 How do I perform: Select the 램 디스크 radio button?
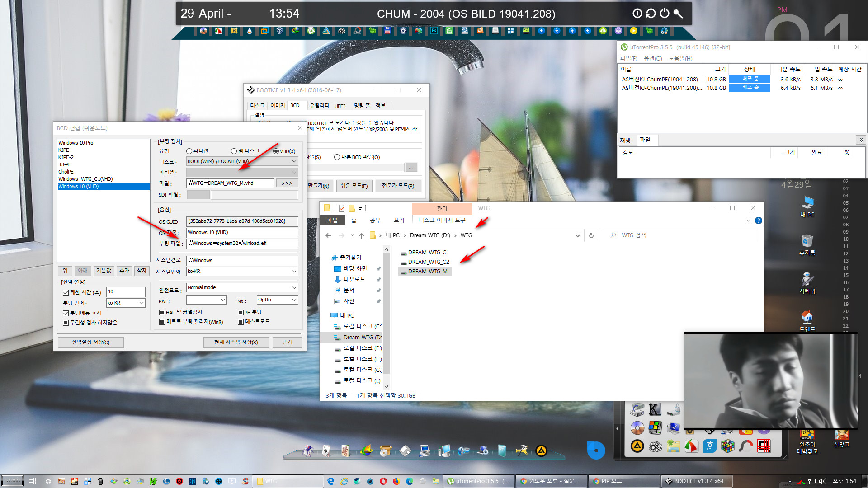point(234,151)
